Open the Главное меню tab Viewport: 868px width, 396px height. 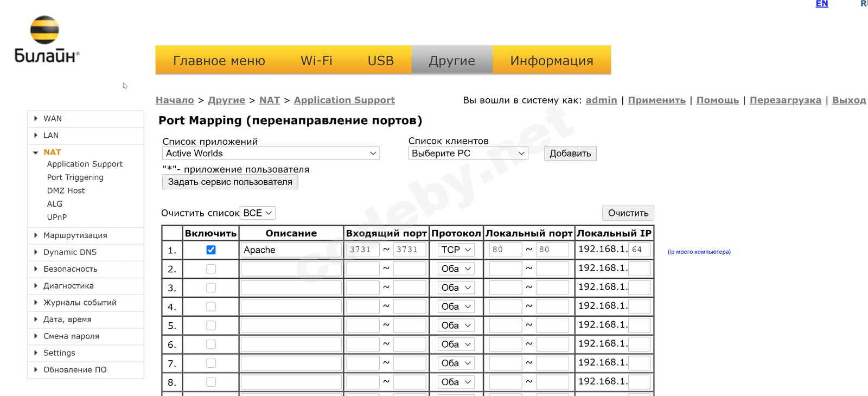pos(219,61)
